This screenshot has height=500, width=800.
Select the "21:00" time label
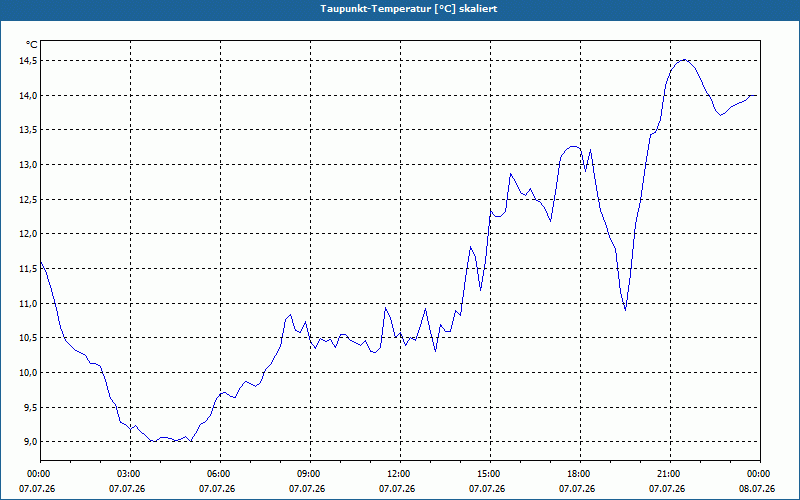pyautogui.click(x=667, y=474)
